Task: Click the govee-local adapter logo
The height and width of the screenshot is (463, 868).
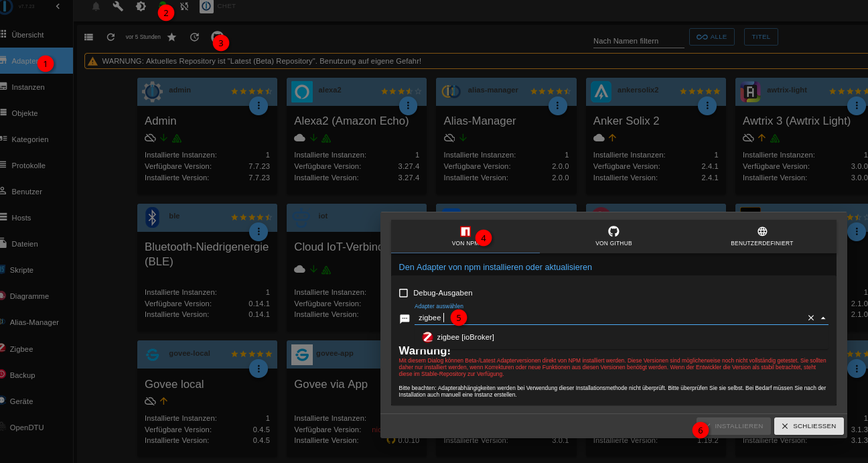Action: [153, 354]
